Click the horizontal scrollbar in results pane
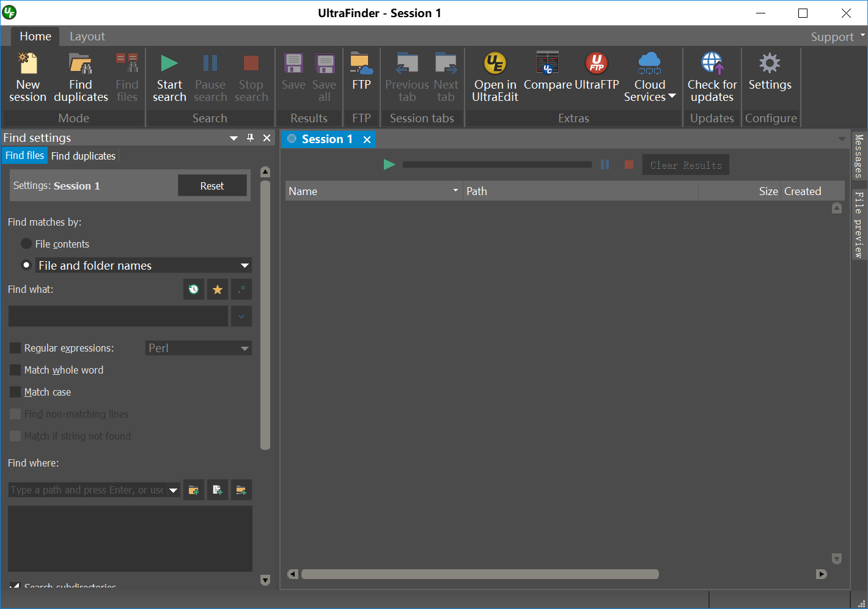 pyautogui.click(x=480, y=574)
